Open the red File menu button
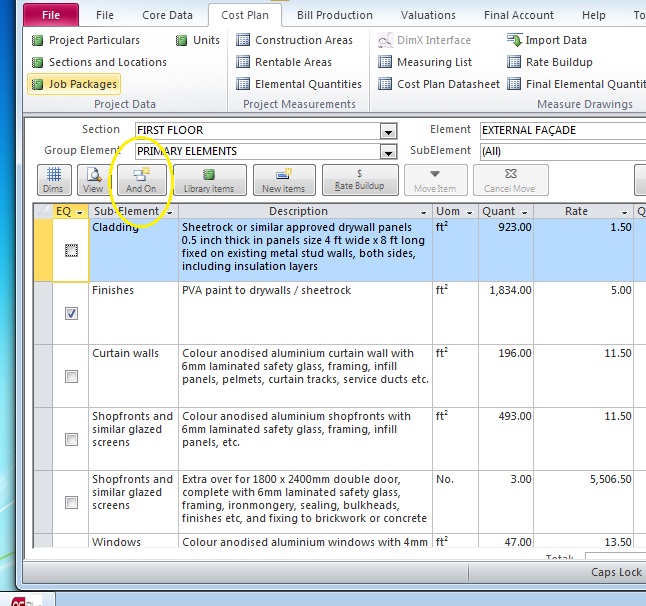This screenshot has height=606, width=646. pyautogui.click(x=51, y=15)
